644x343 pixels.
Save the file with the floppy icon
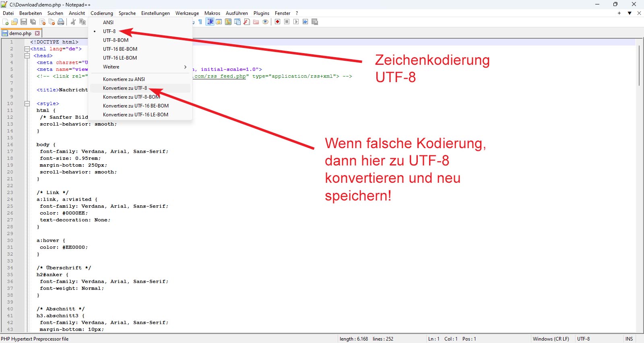[x=24, y=22]
